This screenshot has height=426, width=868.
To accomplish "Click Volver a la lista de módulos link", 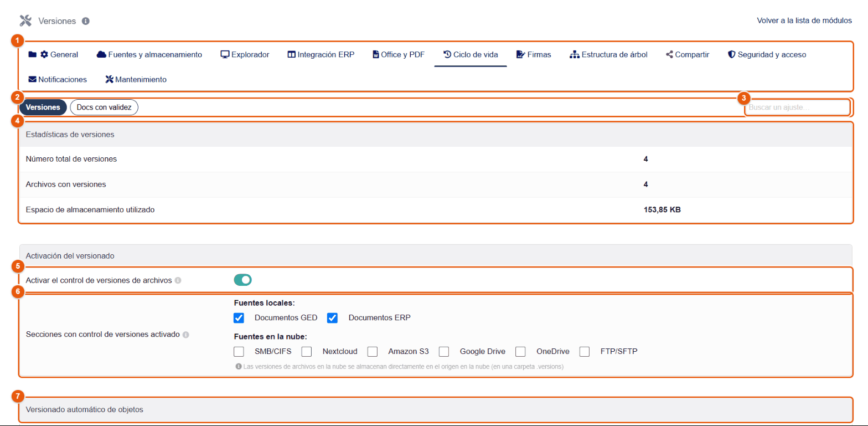I will (804, 20).
